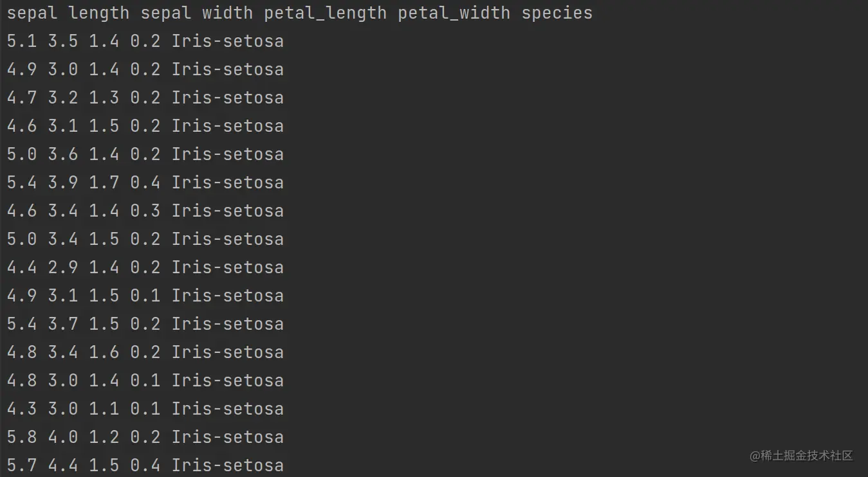Screen dimensions: 868x477
Task: Click Iris-setosa in the 5.7 4.4 row
Action: (228, 465)
